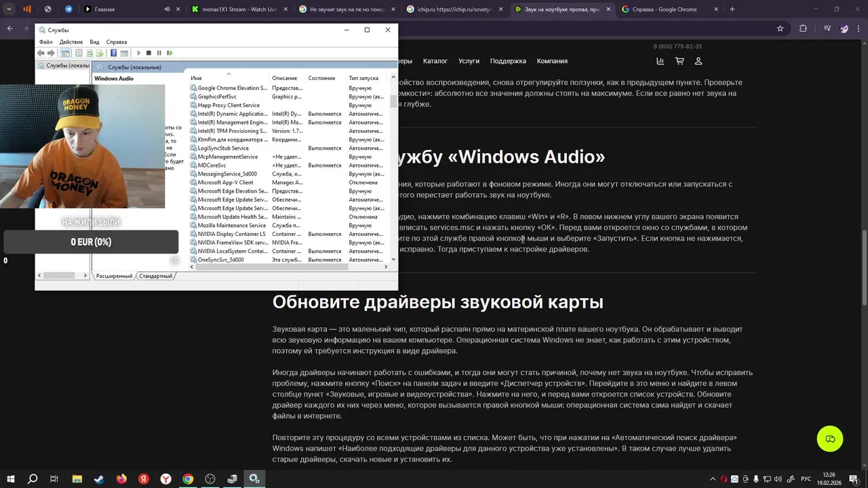Open the Услуги link on the website
This screenshot has height=488, width=868.
pos(469,61)
